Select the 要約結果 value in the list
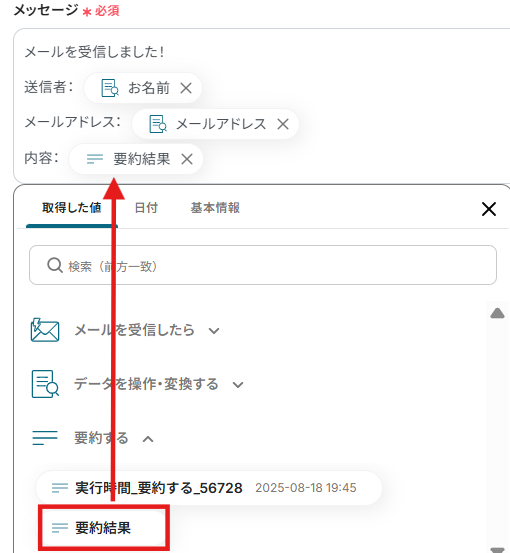The width and height of the screenshot is (510, 553). (x=104, y=528)
